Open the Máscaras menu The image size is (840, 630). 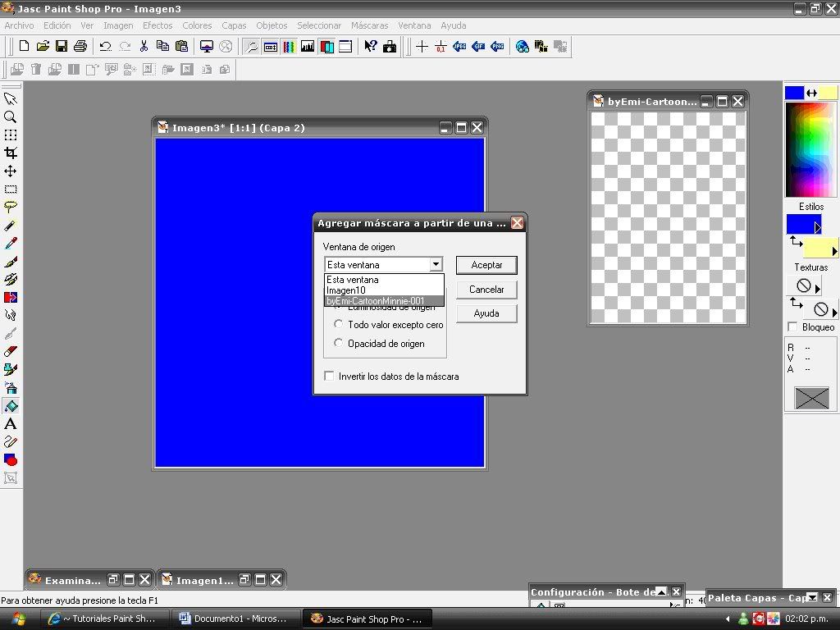point(369,25)
